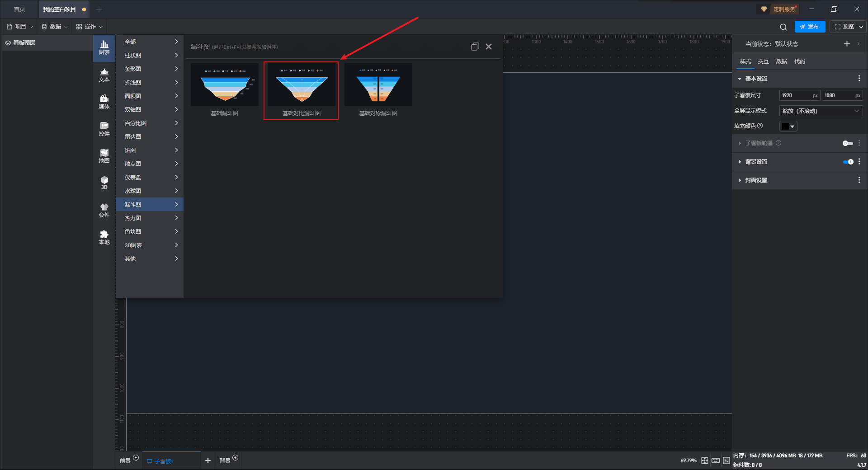Image resolution: width=868 pixels, height=470 pixels.
Task: Open 基本设置 more options menu
Action: [x=859, y=79]
